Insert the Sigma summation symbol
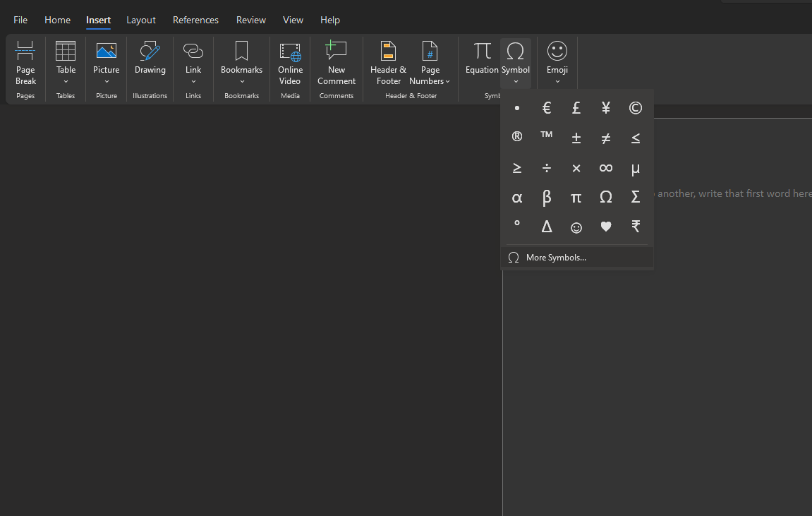Viewport: 812px width, 516px height. 636,198
